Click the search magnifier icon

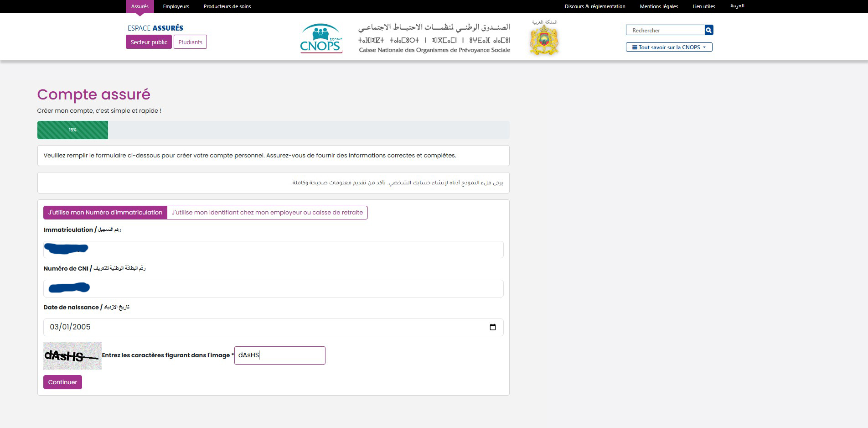pyautogui.click(x=708, y=30)
